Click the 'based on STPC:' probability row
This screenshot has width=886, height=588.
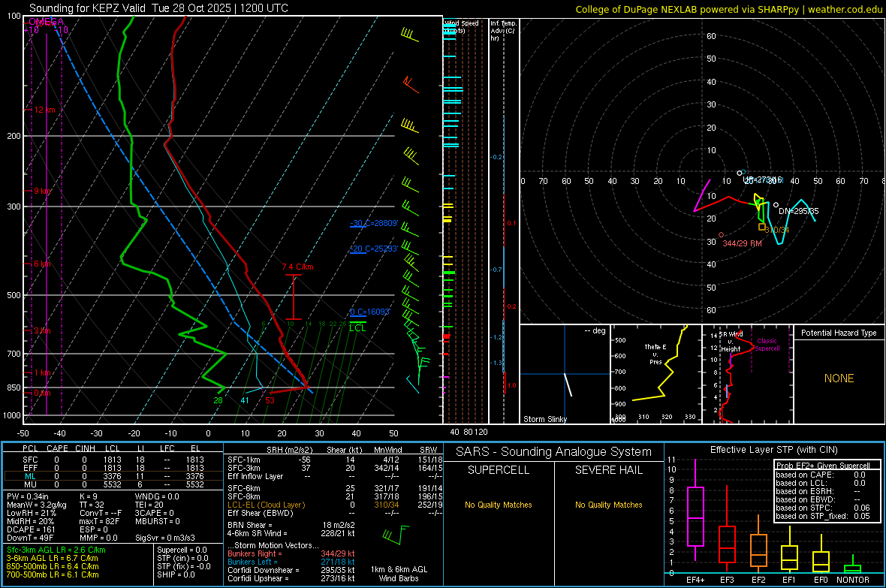coord(823,508)
